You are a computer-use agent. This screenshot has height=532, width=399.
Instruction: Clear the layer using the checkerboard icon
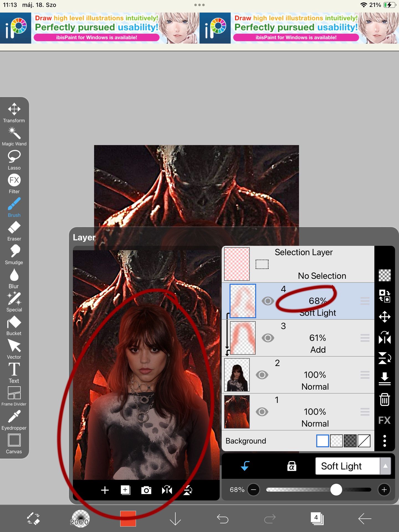tap(385, 275)
